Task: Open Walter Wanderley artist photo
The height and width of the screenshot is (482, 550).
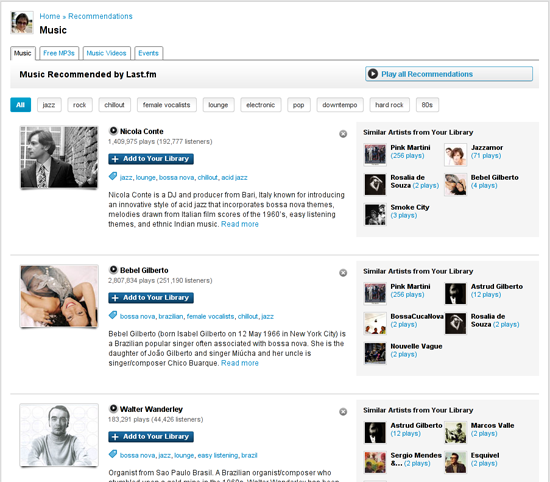Action: (x=59, y=435)
